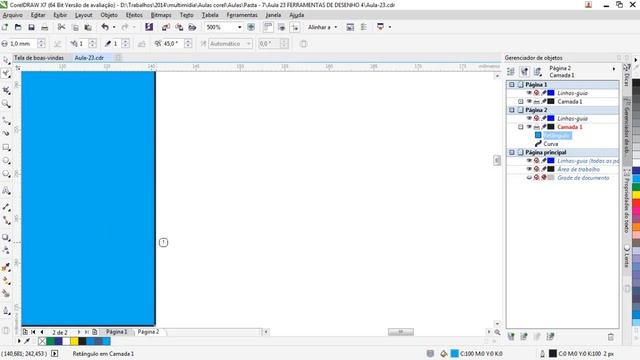
Task: Click the Paste icon
Action: (88, 27)
